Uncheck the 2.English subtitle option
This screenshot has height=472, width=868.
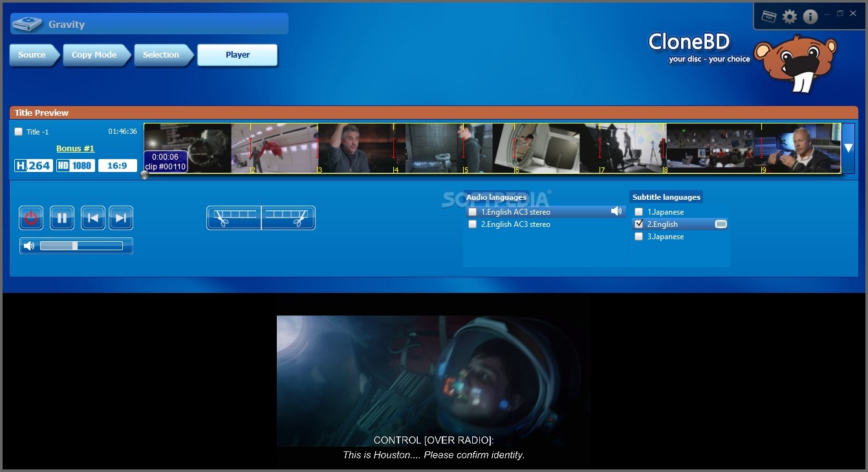[639, 224]
